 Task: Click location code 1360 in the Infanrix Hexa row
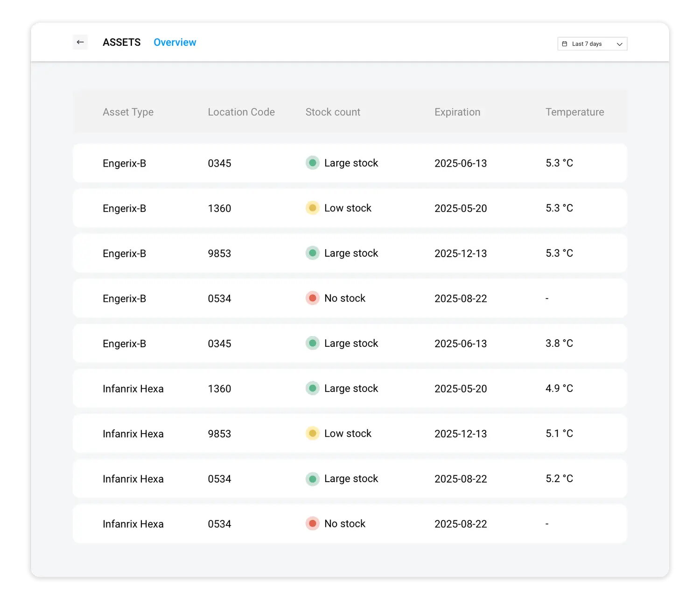(219, 389)
